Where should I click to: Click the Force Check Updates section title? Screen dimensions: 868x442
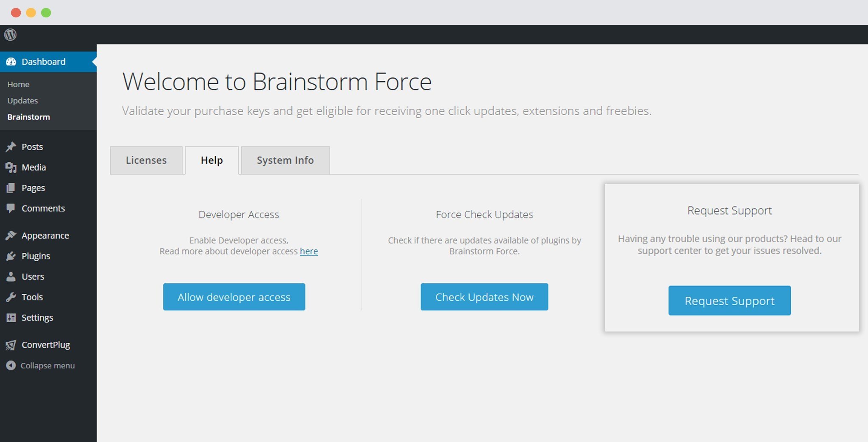(x=484, y=215)
